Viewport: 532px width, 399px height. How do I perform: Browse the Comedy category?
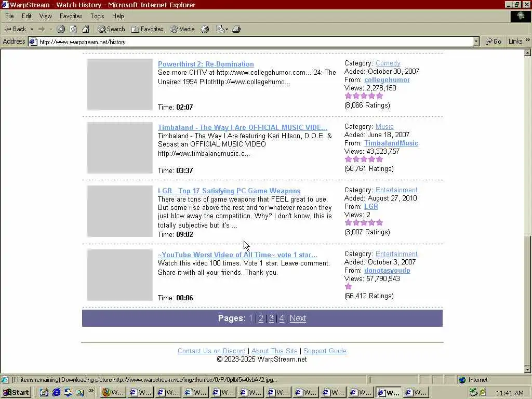[388, 63]
